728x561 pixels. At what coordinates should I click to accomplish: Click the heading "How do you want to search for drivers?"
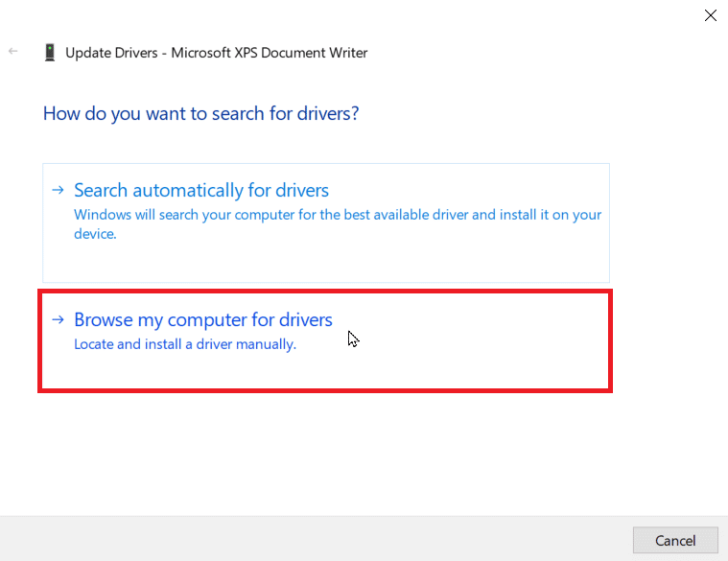click(201, 114)
